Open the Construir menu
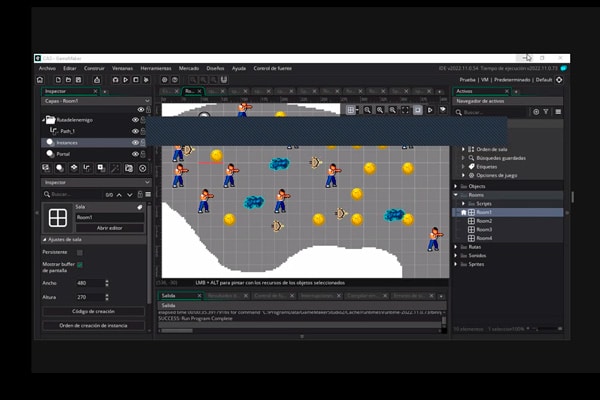 click(94, 68)
